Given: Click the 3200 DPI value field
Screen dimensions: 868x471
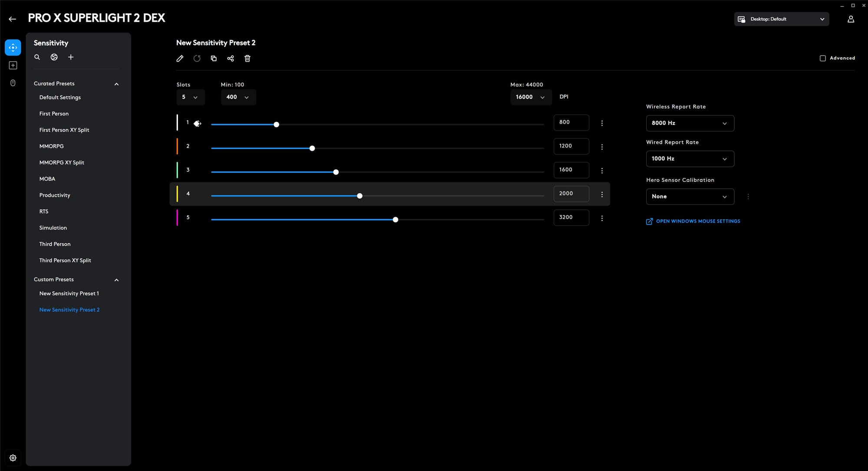Looking at the screenshot, I should [x=571, y=217].
